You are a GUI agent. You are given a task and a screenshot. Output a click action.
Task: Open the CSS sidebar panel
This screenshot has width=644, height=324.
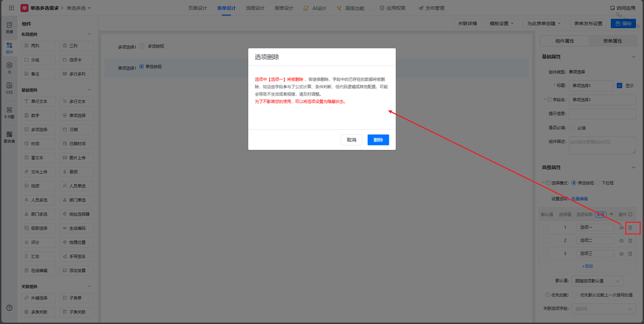(x=9, y=89)
